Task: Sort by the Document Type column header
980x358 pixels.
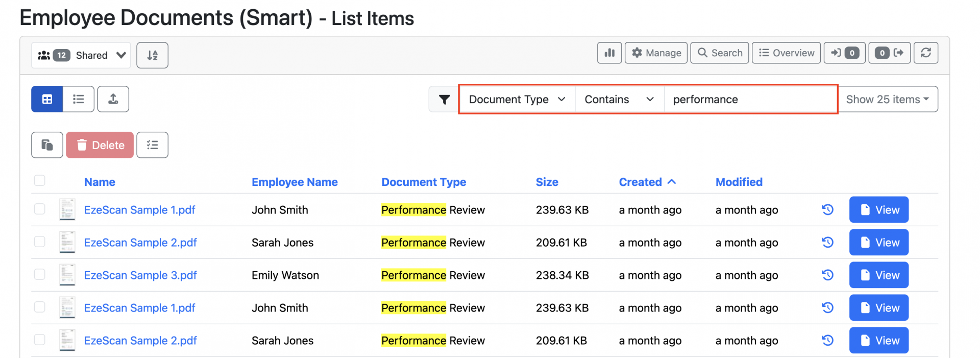Action: point(424,182)
